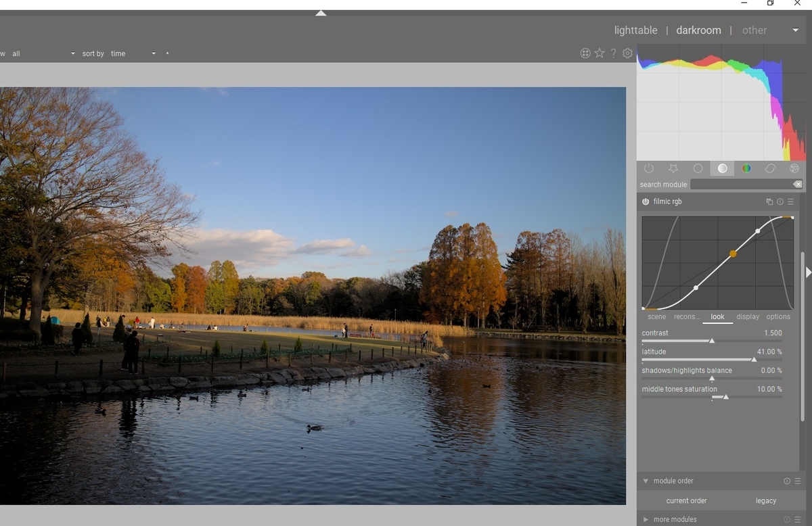Click the legacy module order button

click(x=766, y=501)
